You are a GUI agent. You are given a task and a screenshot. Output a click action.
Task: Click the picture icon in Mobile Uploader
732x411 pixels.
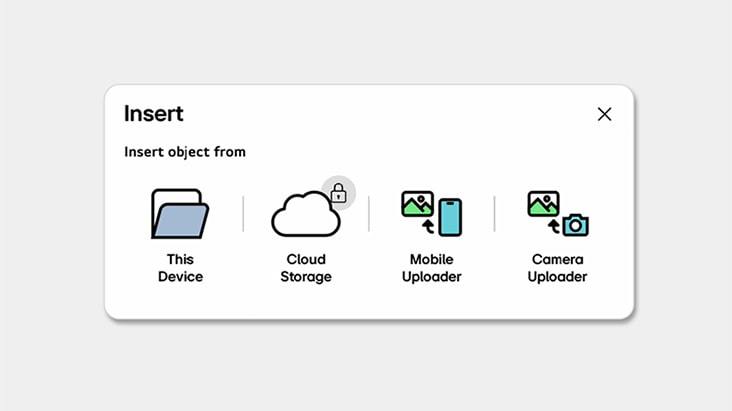417,204
